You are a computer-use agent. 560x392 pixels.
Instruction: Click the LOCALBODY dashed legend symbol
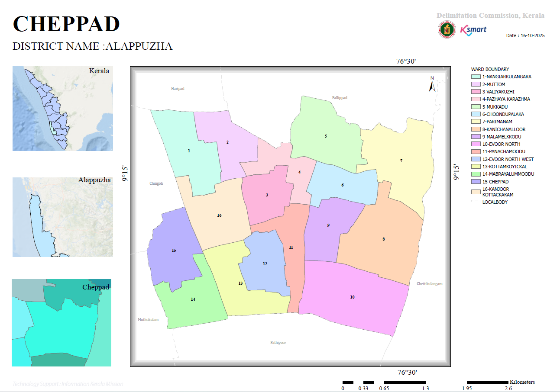pyautogui.click(x=476, y=202)
